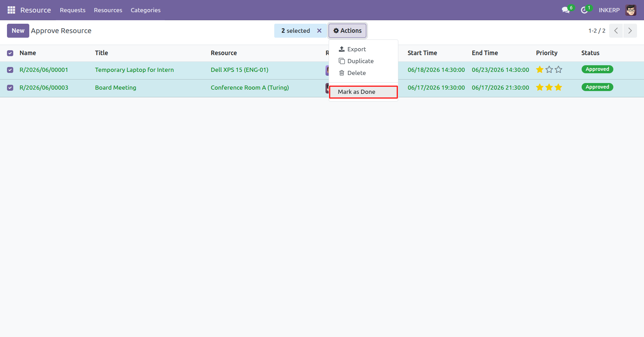Open the INKERP company switcher
This screenshot has height=337, width=644.
(609, 10)
